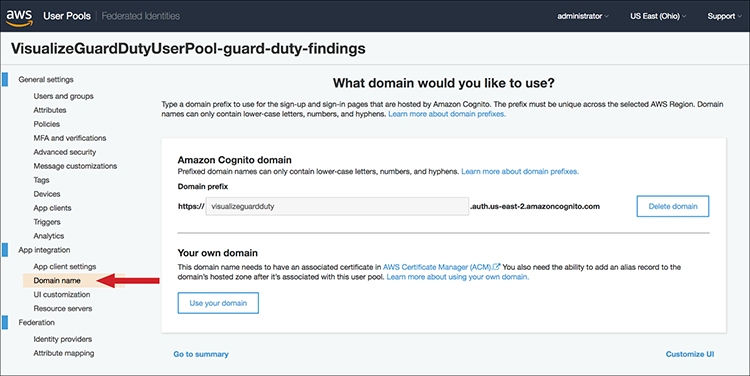Open Tags in the sidebar
The image size is (750, 376).
point(41,180)
